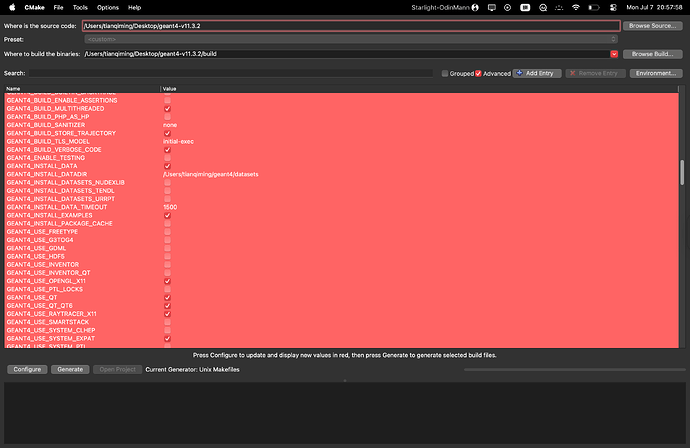Click the Browse Source button
690x448 pixels.
[652, 25]
